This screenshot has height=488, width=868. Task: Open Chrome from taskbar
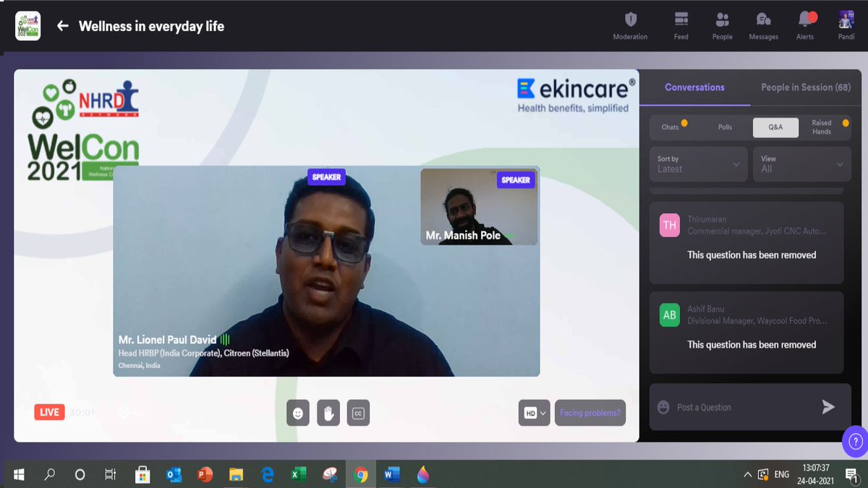coord(360,474)
